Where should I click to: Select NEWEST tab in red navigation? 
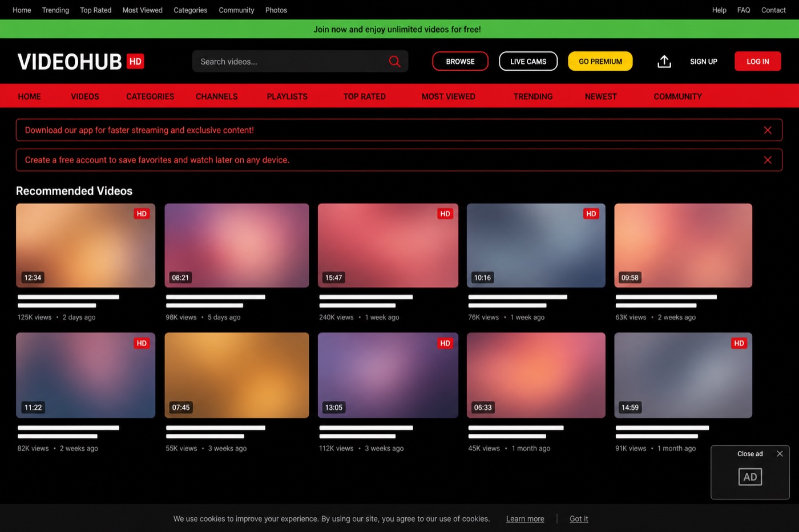click(601, 97)
